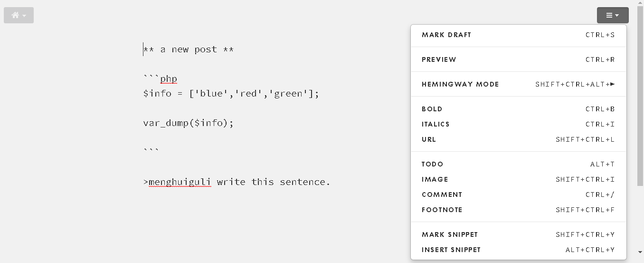This screenshot has width=644, height=263.
Task: Collapse the hamburger menu button
Action: click(x=613, y=15)
